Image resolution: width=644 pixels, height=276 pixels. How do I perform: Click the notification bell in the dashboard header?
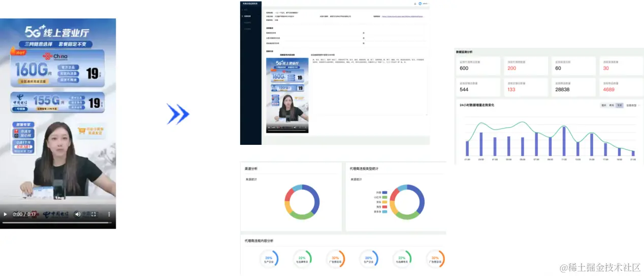pyautogui.click(x=415, y=4)
